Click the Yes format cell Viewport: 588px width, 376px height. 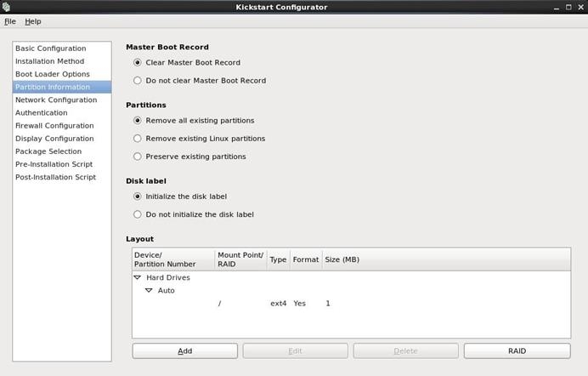tap(300, 303)
